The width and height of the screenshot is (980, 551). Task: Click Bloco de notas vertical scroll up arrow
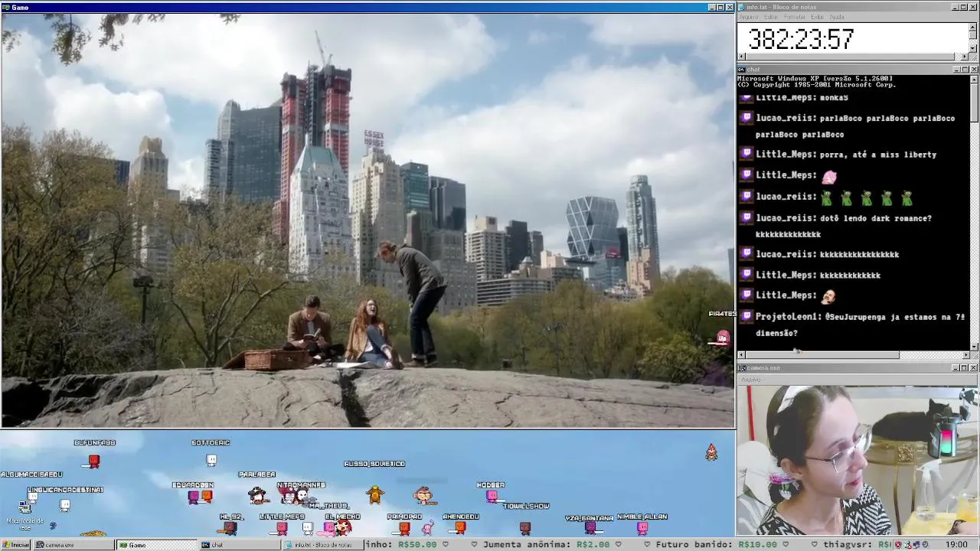pos(973,27)
